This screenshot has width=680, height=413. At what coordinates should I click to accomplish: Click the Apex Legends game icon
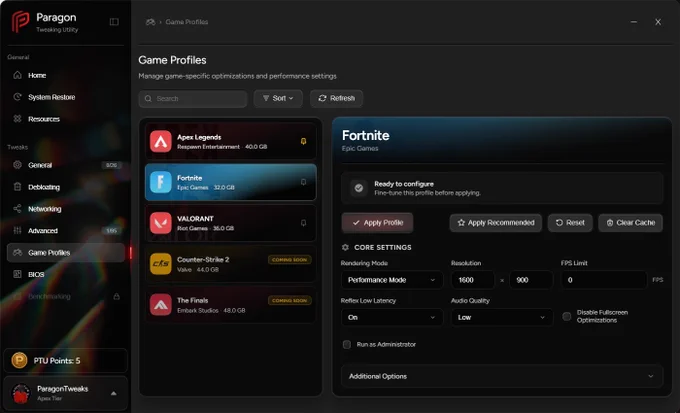click(x=161, y=141)
